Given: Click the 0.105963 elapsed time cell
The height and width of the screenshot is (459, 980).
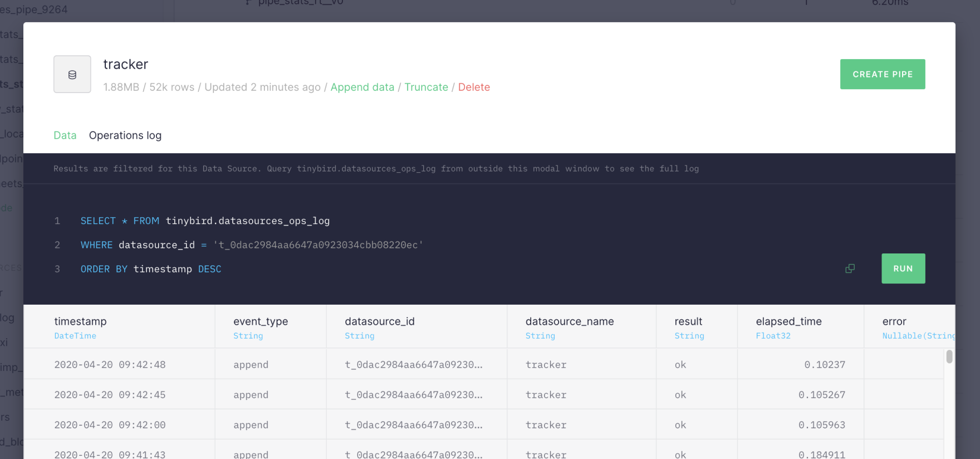Looking at the screenshot, I should (x=821, y=425).
